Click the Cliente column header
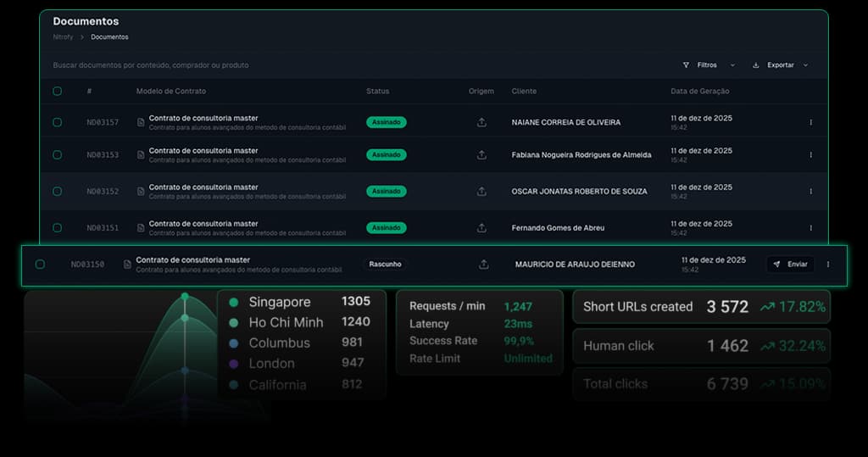868x457 pixels. [524, 92]
